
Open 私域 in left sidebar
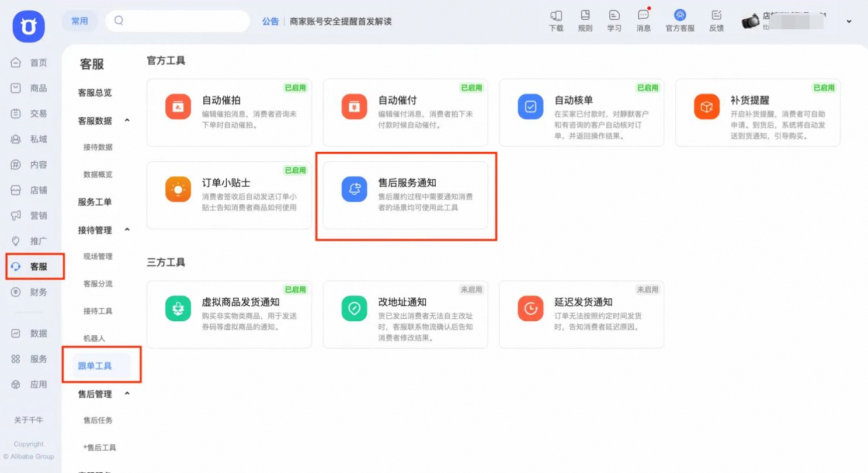click(x=29, y=139)
